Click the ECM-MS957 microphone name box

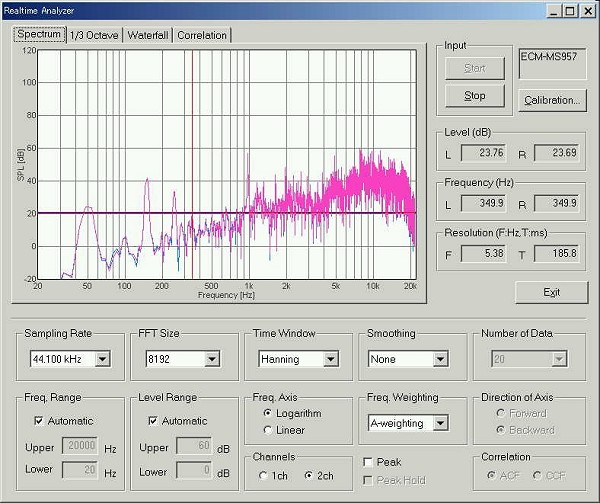pos(552,63)
